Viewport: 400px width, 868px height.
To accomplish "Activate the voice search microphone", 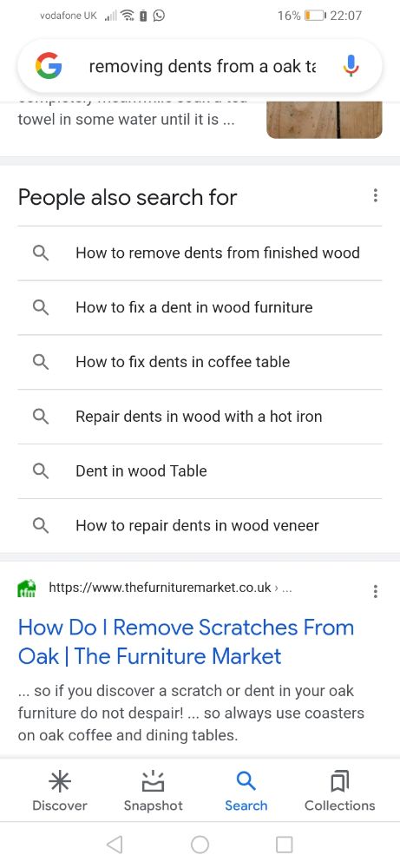I will 351,67.
